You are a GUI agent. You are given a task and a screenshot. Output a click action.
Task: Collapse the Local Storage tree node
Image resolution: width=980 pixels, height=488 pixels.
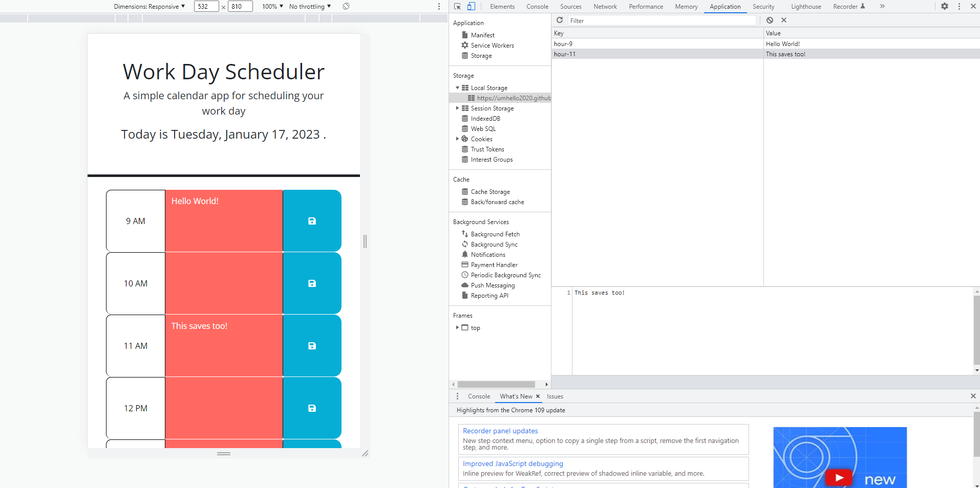pyautogui.click(x=457, y=88)
